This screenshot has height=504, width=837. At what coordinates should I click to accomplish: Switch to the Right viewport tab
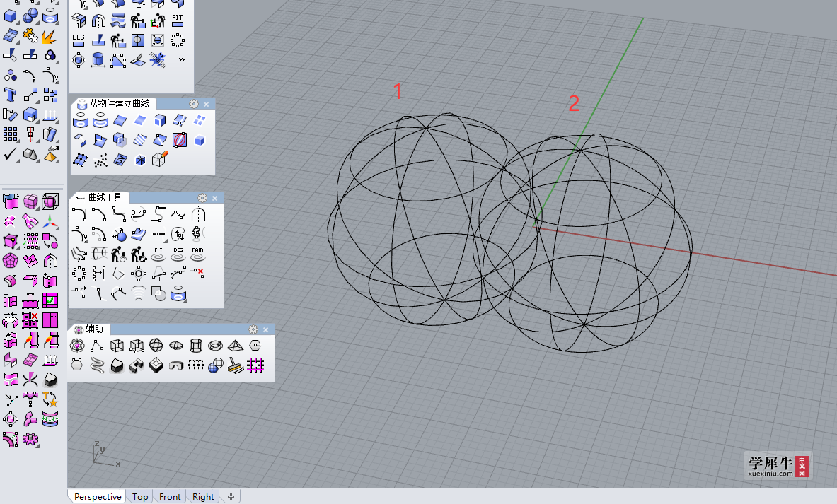click(203, 496)
